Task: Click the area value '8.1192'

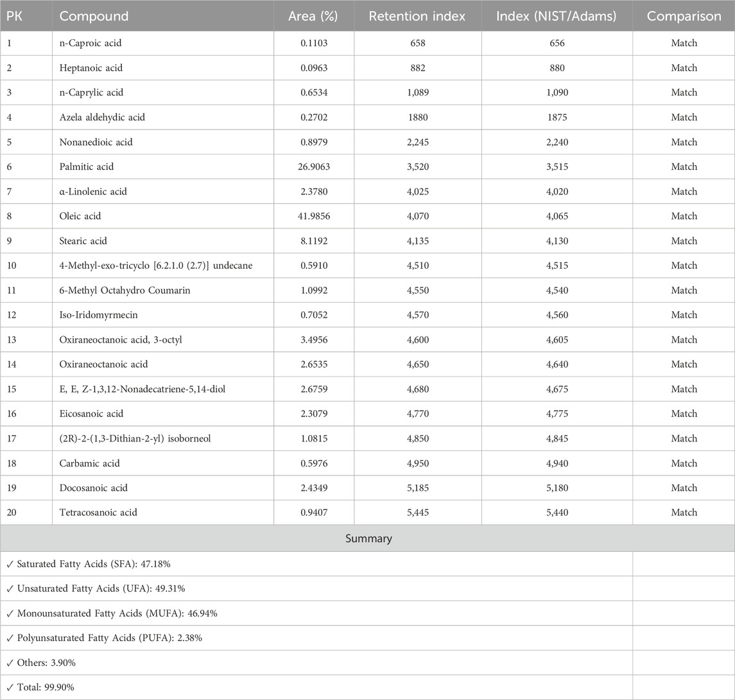Action: (x=314, y=241)
